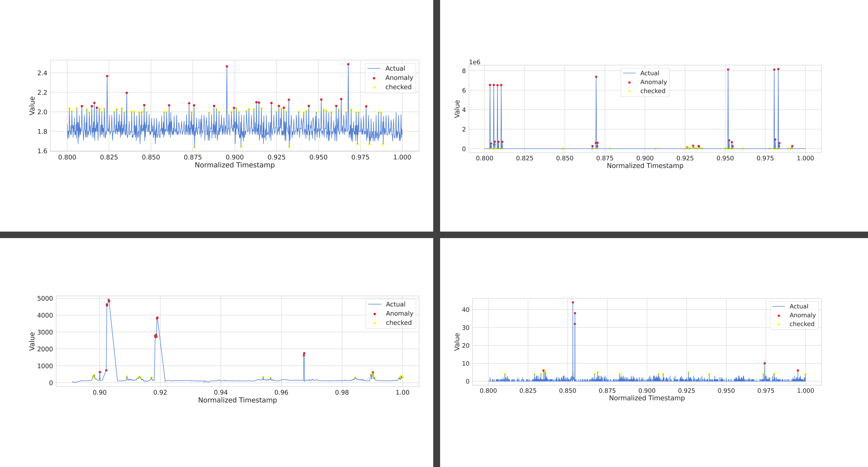The height and width of the screenshot is (467, 868).
Task: Click the blue Actual legend line in the 2.4-scale chart
Action: click(x=374, y=68)
